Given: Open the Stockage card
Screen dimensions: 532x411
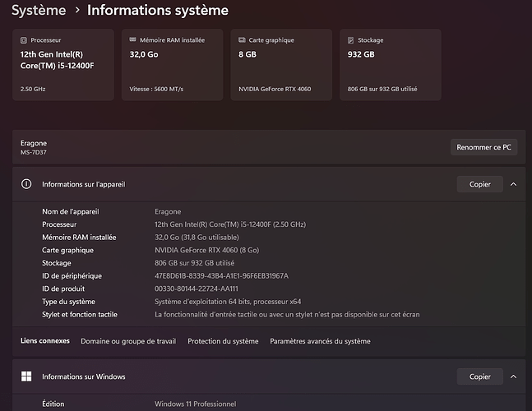Looking at the screenshot, I should (x=391, y=65).
